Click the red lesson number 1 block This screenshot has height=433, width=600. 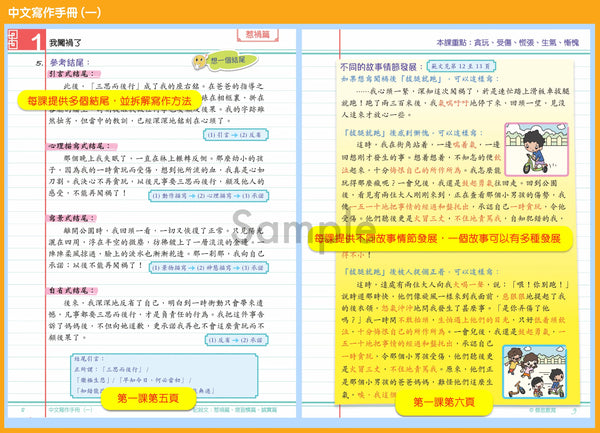point(33,40)
